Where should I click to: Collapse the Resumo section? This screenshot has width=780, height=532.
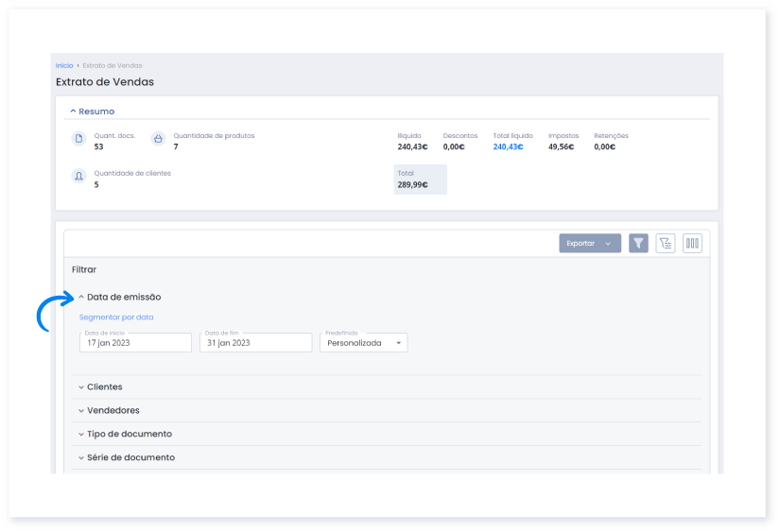click(x=91, y=112)
